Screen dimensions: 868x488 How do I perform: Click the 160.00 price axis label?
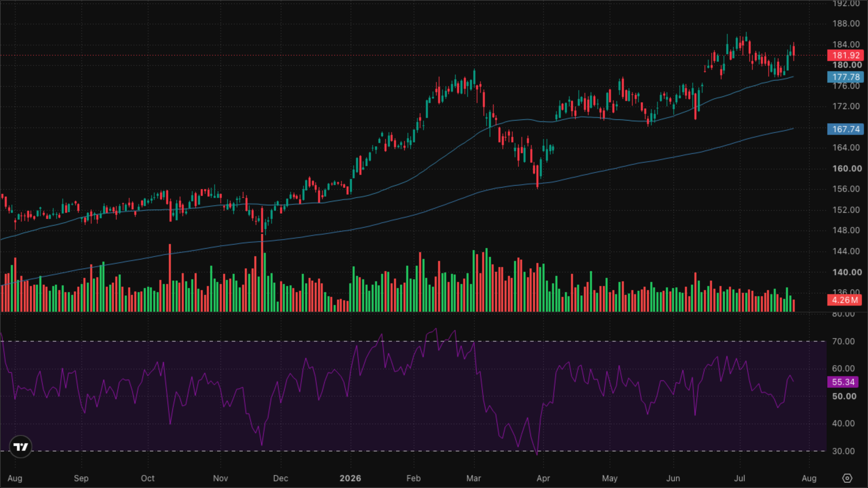[x=847, y=168]
